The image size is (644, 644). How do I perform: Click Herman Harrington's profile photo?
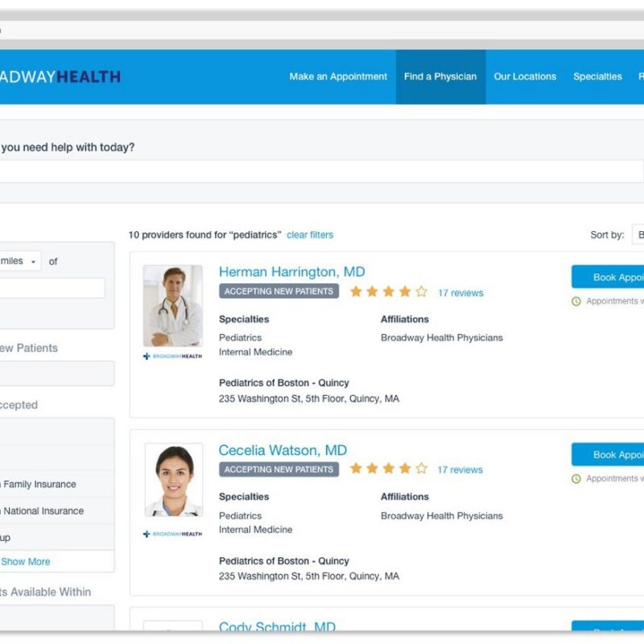(172, 306)
